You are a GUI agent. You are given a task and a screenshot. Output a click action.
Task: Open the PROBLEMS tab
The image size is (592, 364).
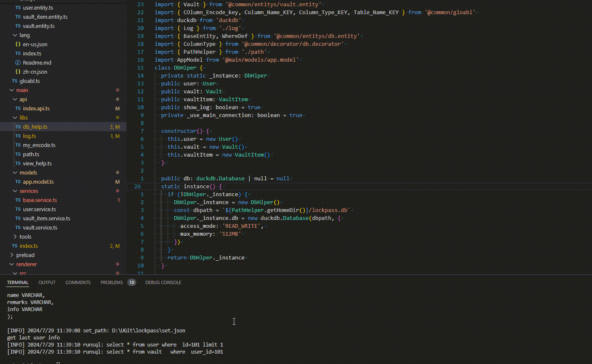[112, 282]
